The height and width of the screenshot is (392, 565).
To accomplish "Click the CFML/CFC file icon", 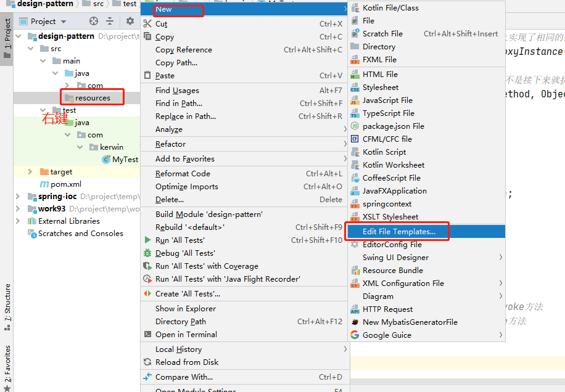I will pyautogui.click(x=355, y=139).
